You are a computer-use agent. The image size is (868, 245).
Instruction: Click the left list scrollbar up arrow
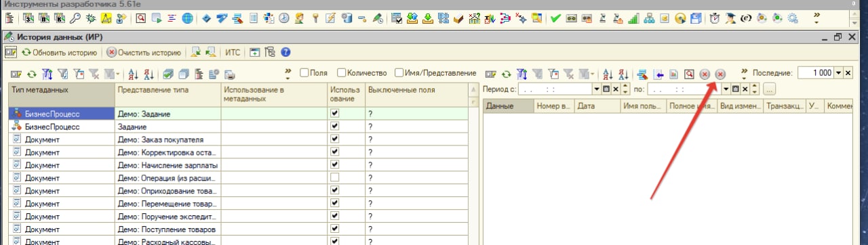pyautogui.click(x=473, y=90)
